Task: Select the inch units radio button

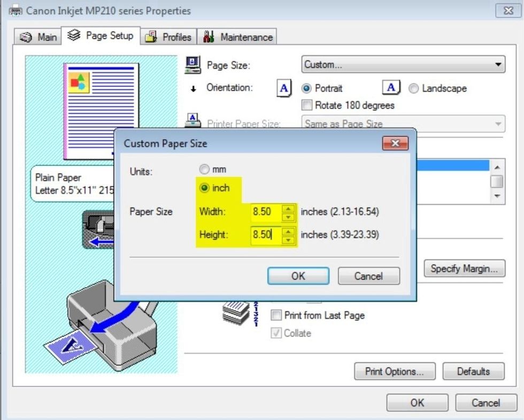Action: [204, 188]
